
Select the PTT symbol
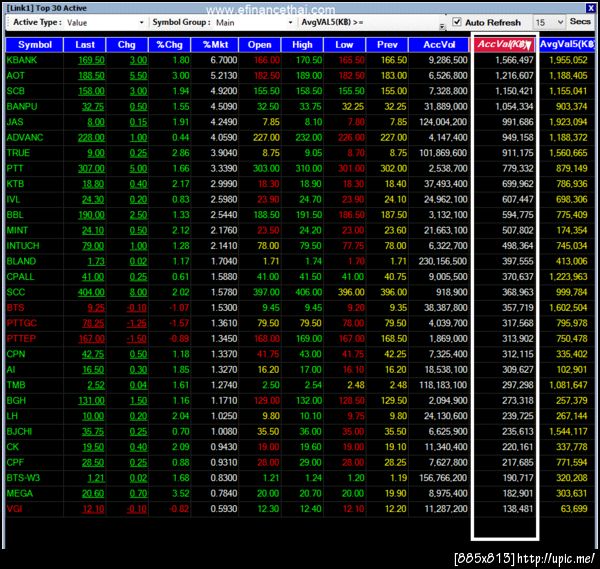pyautogui.click(x=15, y=168)
